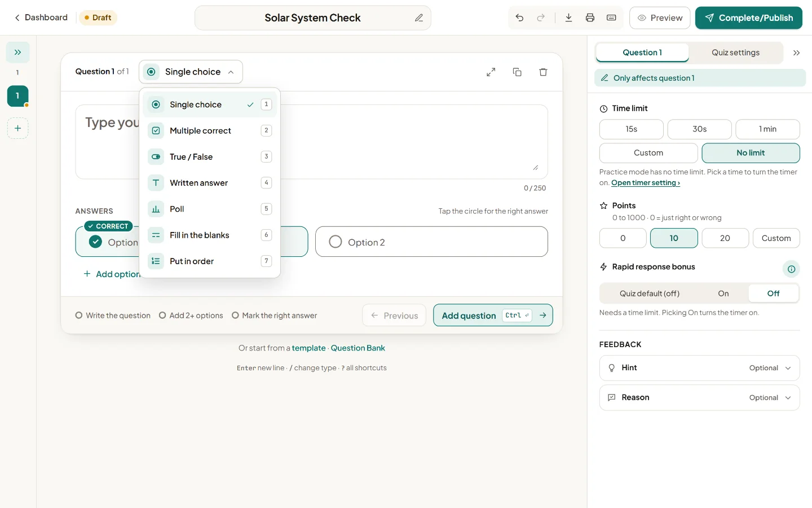Print the quiz using printer icon

pyautogui.click(x=590, y=18)
